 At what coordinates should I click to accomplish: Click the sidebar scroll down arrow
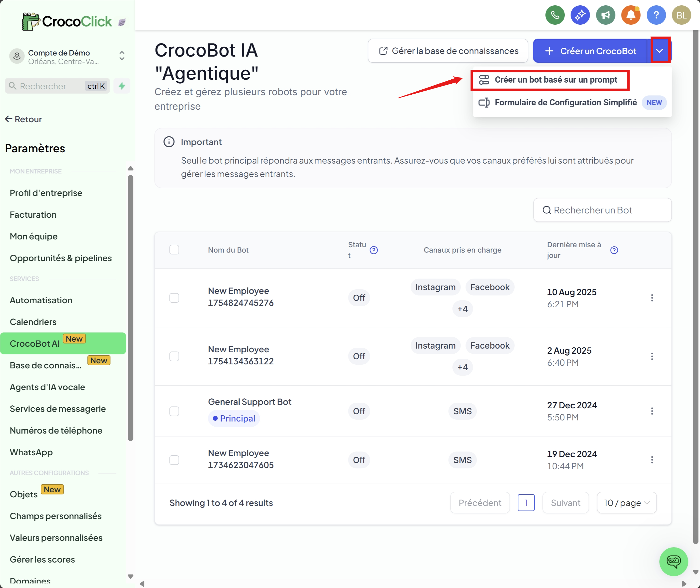pyautogui.click(x=130, y=576)
